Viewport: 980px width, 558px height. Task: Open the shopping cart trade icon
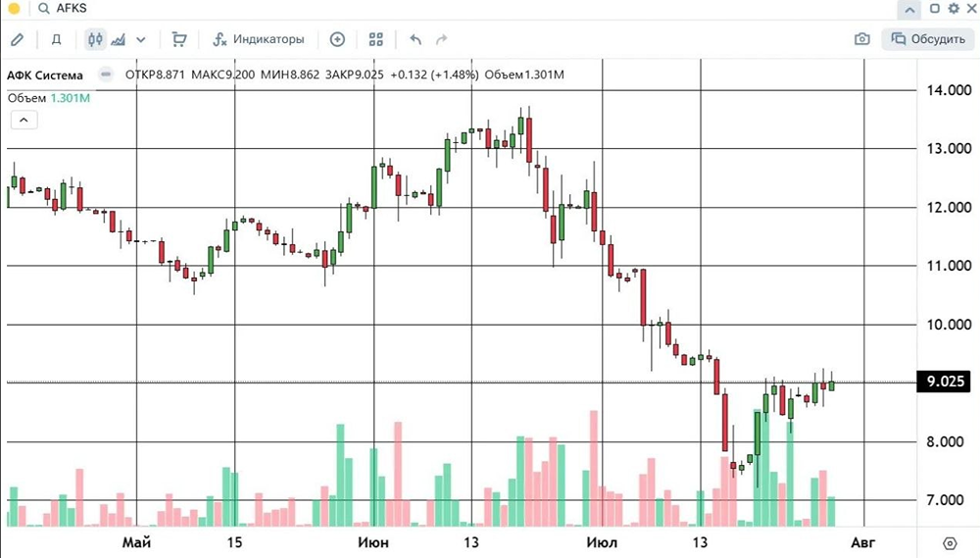(x=178, y=39)
